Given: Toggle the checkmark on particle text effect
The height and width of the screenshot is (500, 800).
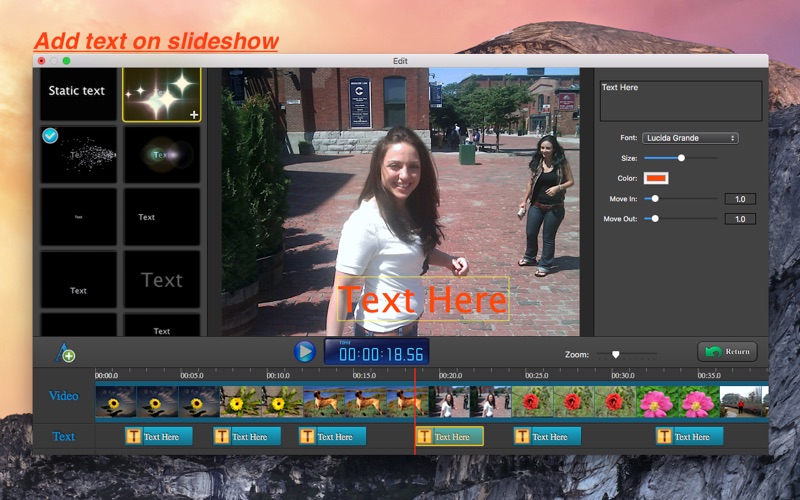Looking at the screenshot, I should point(50,136).
